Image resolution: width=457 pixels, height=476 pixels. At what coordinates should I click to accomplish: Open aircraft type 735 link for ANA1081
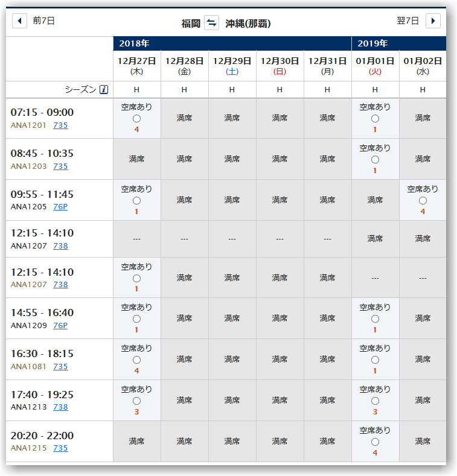(x=60, y=367)
